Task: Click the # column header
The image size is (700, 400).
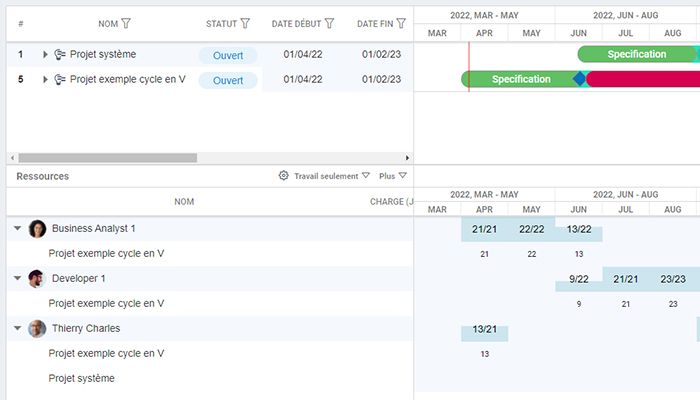Action: [x=21, y=24]
